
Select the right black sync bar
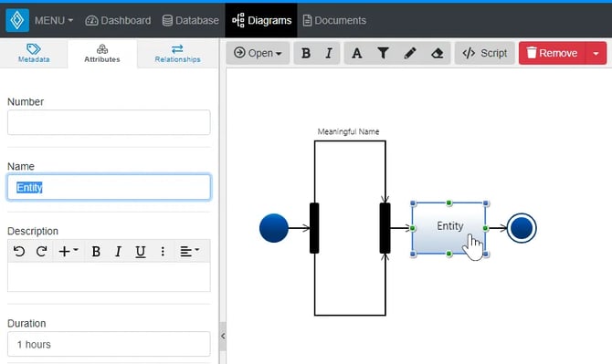pyautogui.click(x=385, y=228)
